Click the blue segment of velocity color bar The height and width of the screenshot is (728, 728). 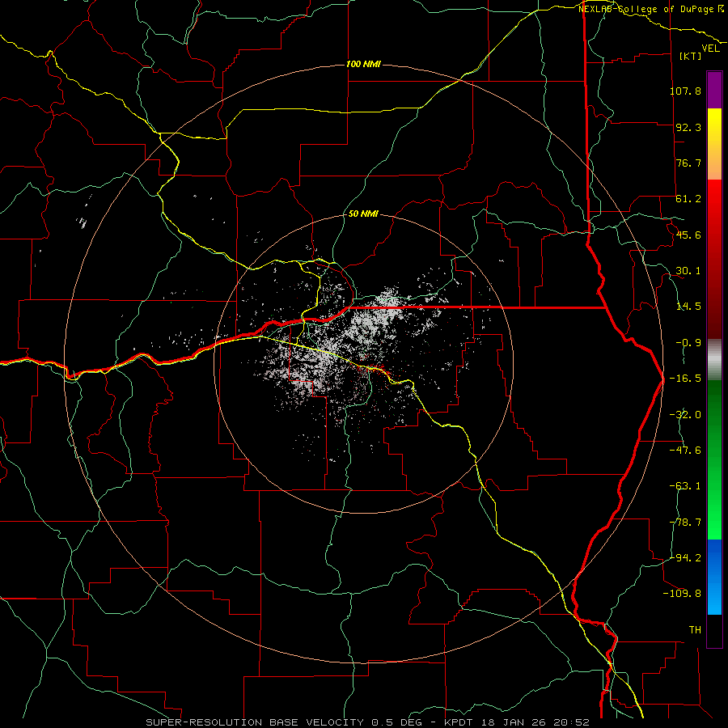click(x=714, y=577)
